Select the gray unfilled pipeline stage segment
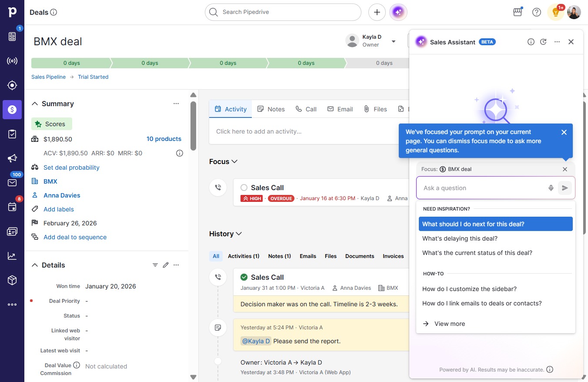The image size is (588, 382). pos(378,63)
